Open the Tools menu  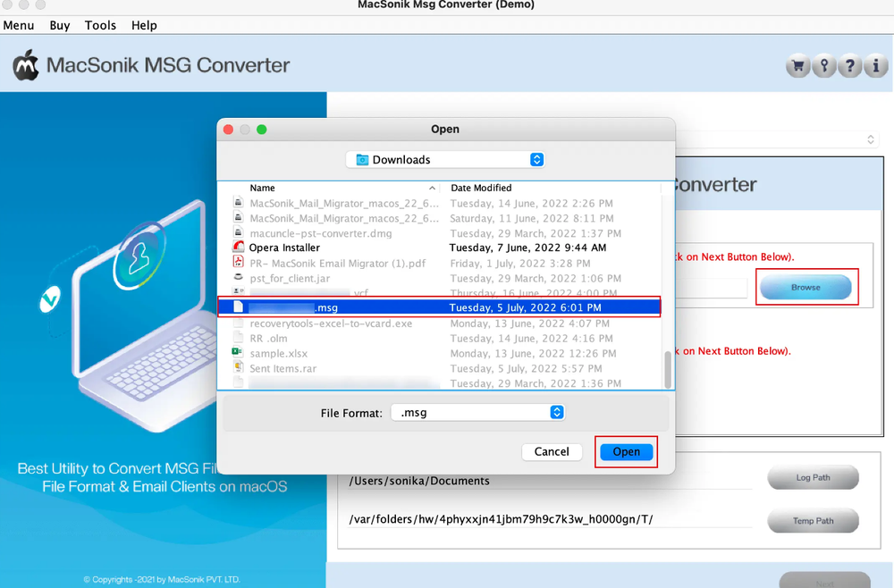tap(99, 25)
